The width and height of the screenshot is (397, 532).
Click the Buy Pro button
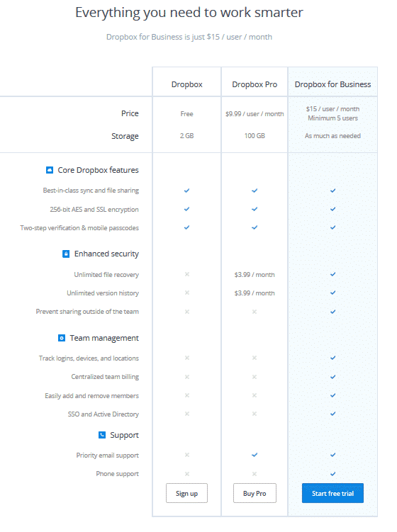coord(255,493)
